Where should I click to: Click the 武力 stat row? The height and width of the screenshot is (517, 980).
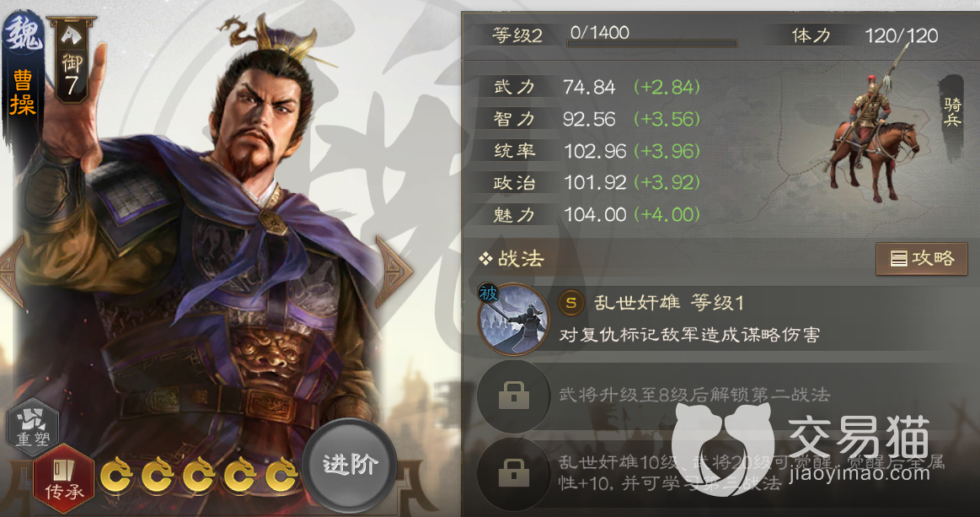pos(597,87)
